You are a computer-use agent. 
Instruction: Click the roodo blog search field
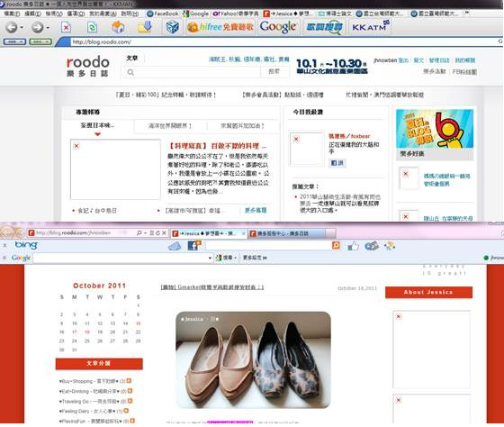point(193,72)
